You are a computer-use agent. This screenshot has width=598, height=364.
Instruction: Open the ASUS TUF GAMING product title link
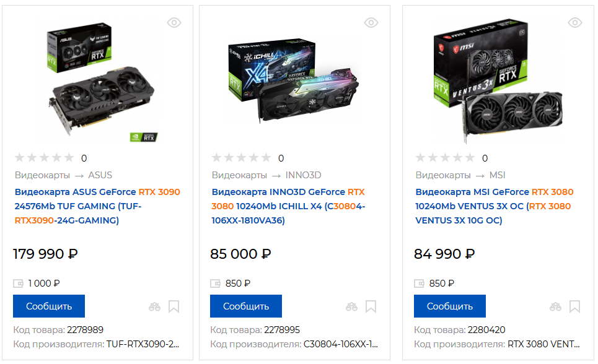click(x=97, y=206)
